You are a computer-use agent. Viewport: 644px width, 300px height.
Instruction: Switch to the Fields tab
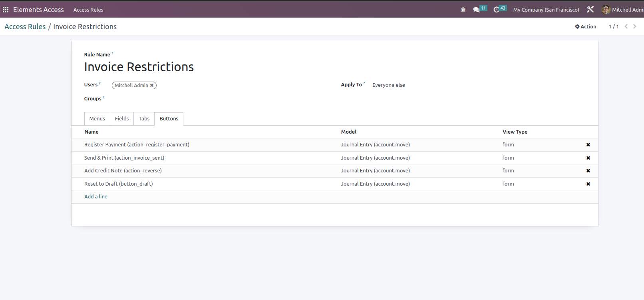(x=122, y=119)
